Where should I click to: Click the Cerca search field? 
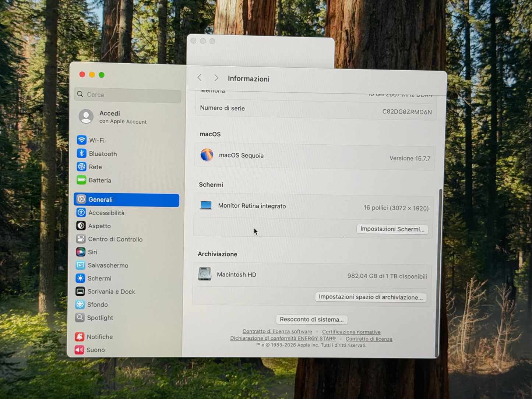click(127, 95)
